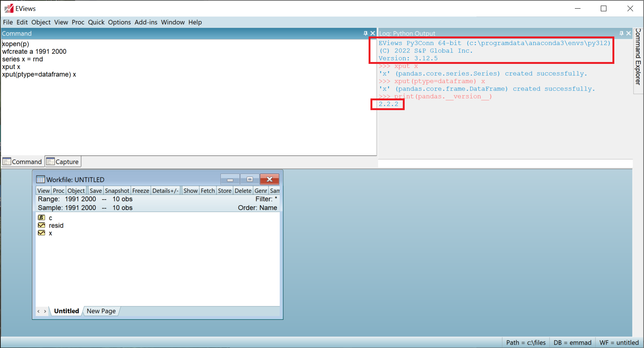Click the Freeze button in workfile toolbar
Image resolution: width=644 pixels, height=348 pixels.
pyautogui.click(x=141, y=191)
